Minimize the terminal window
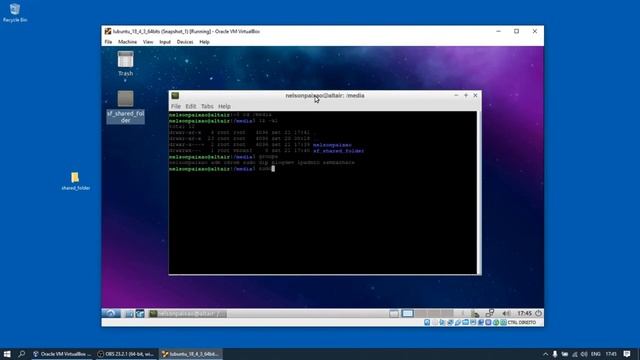This screenshot has height=360, width=640. click(x=456, y=95)
